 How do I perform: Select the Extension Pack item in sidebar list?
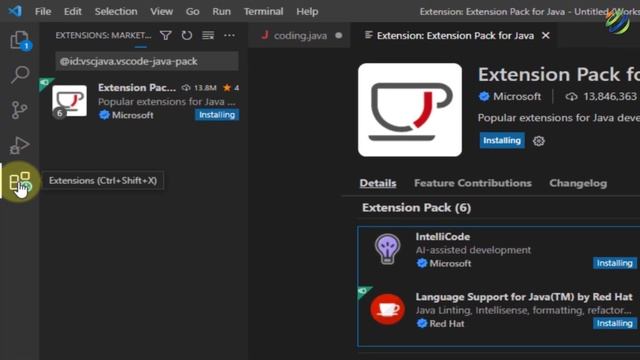pos(145,101)
